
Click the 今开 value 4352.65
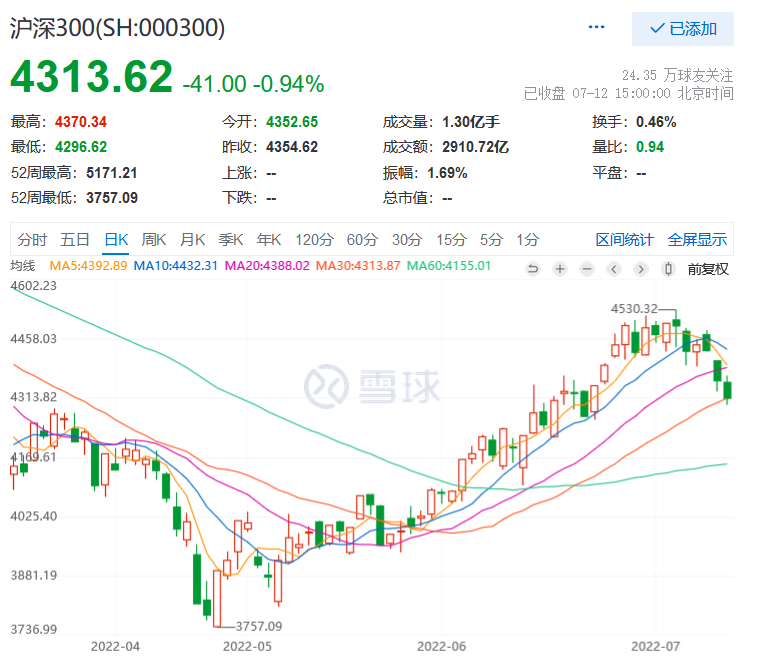[x=292, y=122]
